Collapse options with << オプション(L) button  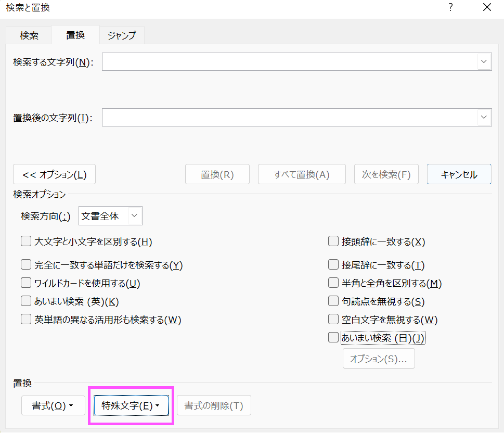coord(54,174)
